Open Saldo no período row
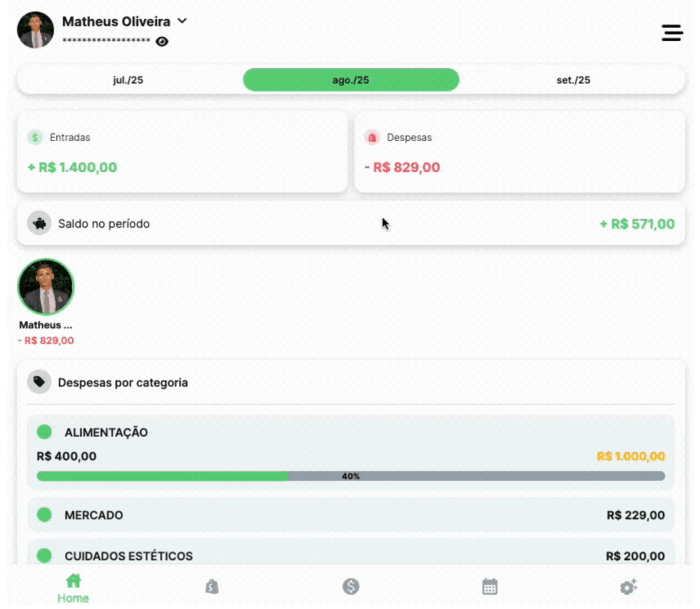700x609 pixels. (351, 223)
